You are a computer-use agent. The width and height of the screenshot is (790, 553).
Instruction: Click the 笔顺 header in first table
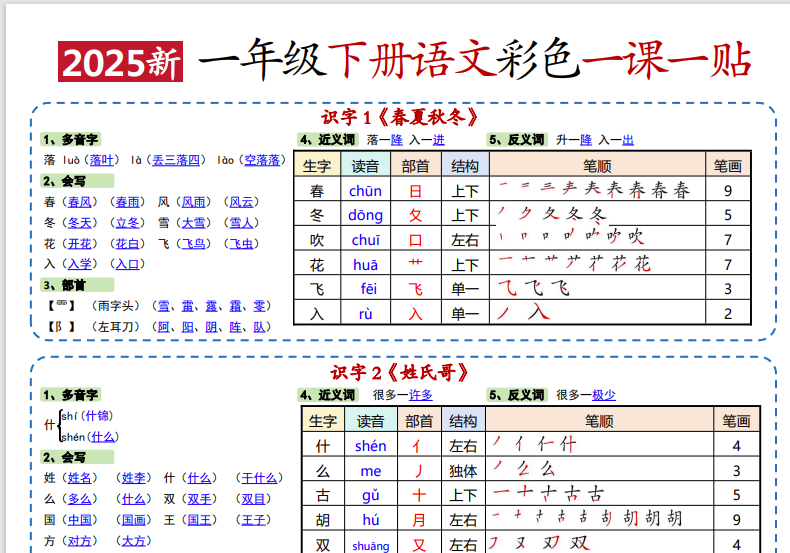(597, 166)
